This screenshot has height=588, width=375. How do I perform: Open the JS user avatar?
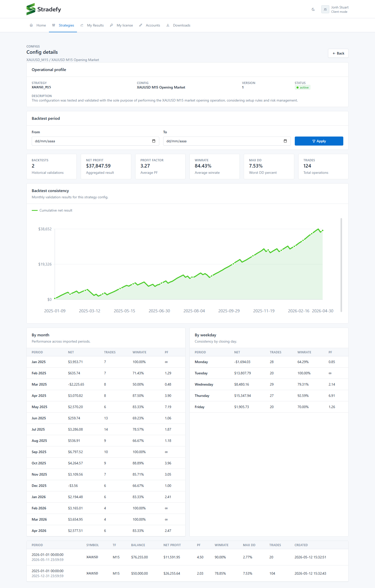[x=325, y=9]
